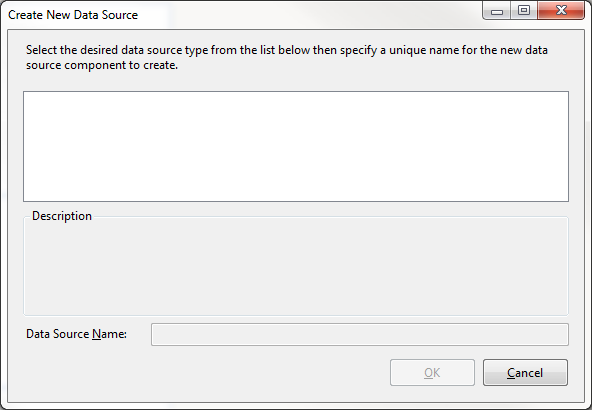Close the dialog with the red X
Viewport: 592px width, 410px height.
point(561,11)
